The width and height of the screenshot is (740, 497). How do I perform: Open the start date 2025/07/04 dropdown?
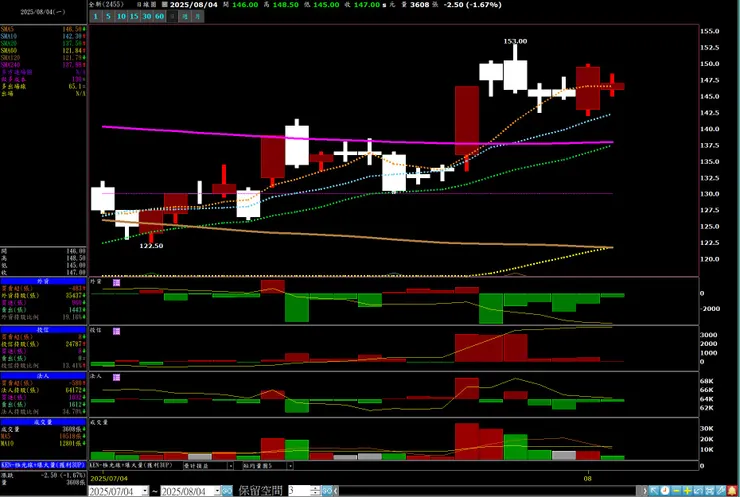pos(145,491)
